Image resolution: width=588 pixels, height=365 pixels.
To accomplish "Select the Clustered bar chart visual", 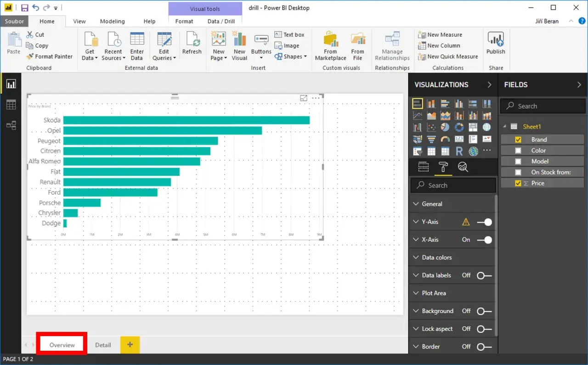I will pyautogui.click(x=445, y=103).
